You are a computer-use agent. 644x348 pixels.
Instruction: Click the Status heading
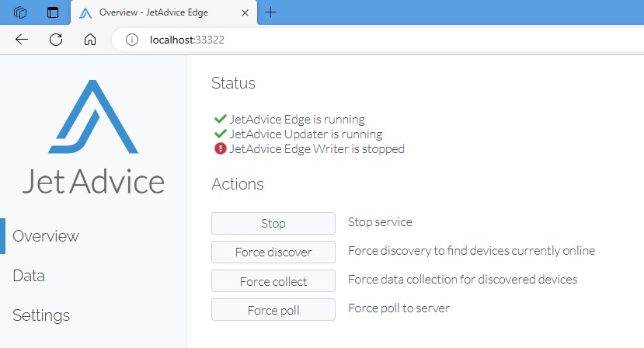click(233, 83)
